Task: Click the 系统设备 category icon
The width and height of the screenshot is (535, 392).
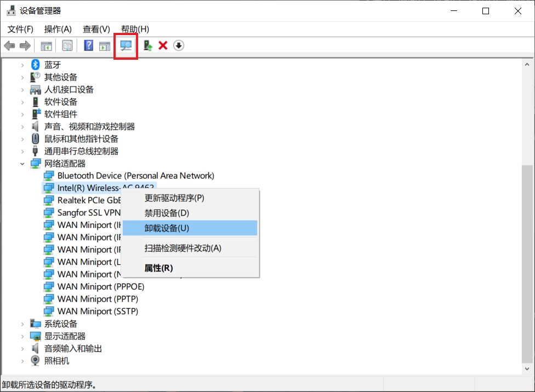Action: [36, 323]
